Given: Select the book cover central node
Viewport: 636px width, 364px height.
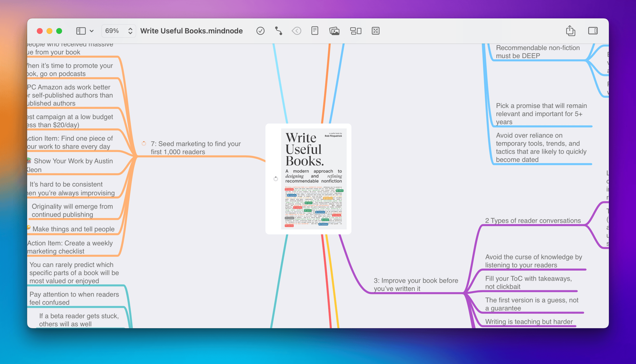Looking at the screenshot, I should (308, 179).
